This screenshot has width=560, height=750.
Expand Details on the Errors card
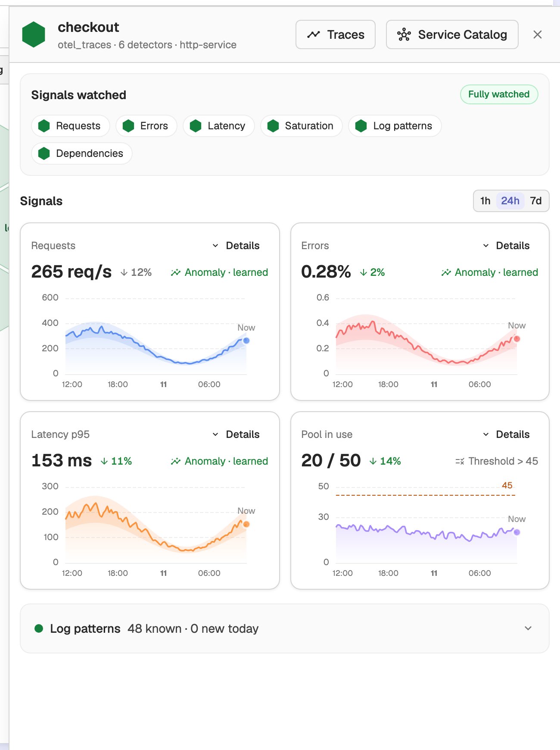click(x=506, y=246)
